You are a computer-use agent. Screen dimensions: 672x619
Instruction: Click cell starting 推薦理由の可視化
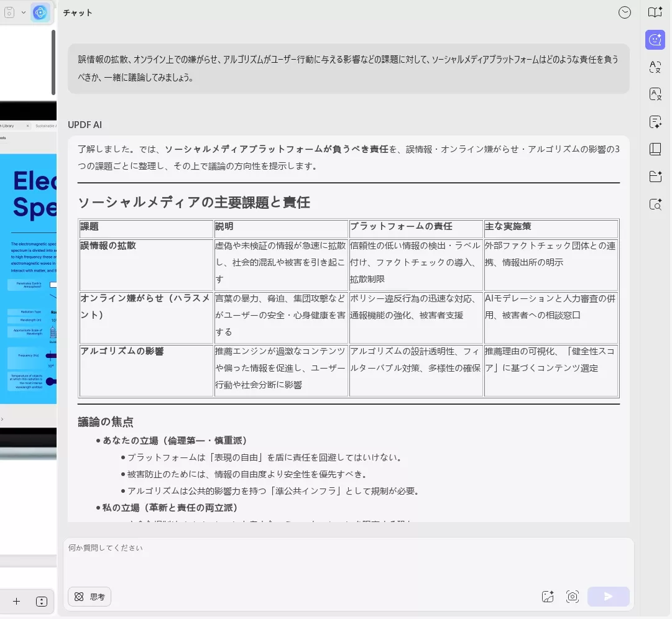[551, 370]
